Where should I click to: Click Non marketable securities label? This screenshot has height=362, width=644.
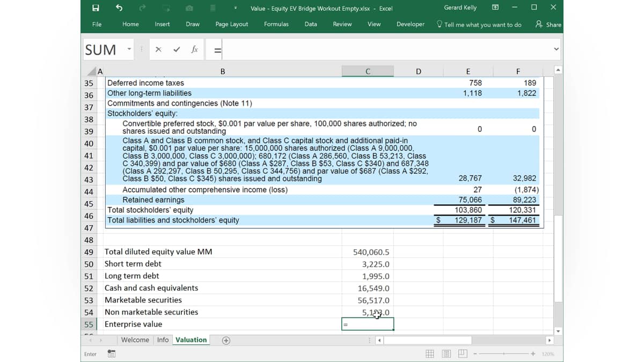tap(151, 312)
